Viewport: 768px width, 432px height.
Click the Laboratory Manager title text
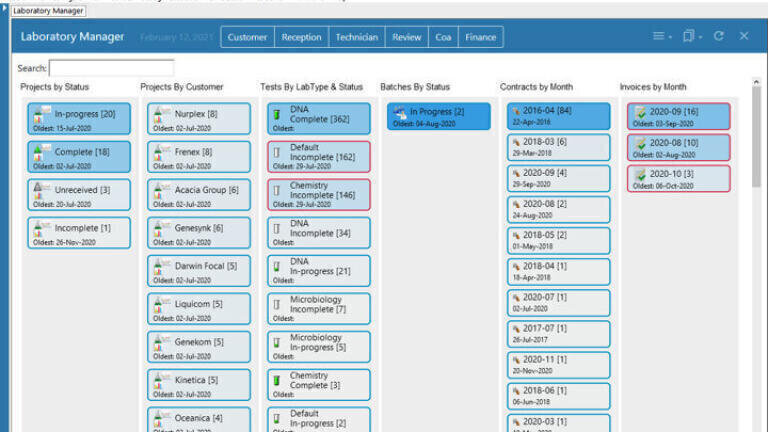point(72,37)
